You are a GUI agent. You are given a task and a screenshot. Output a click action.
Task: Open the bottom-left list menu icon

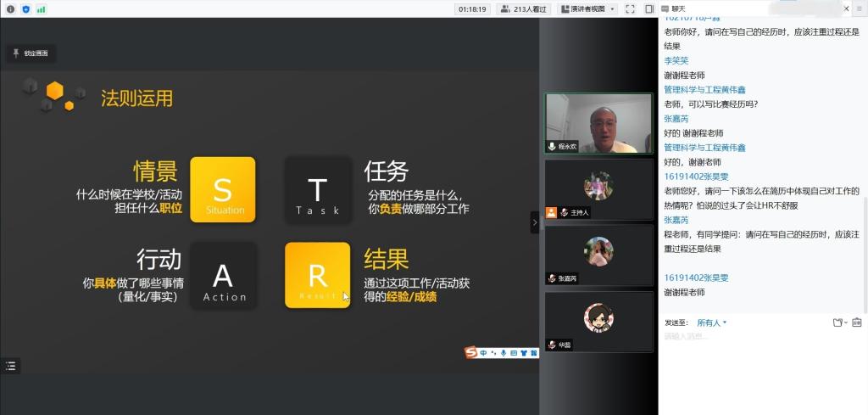coord(11,366)
